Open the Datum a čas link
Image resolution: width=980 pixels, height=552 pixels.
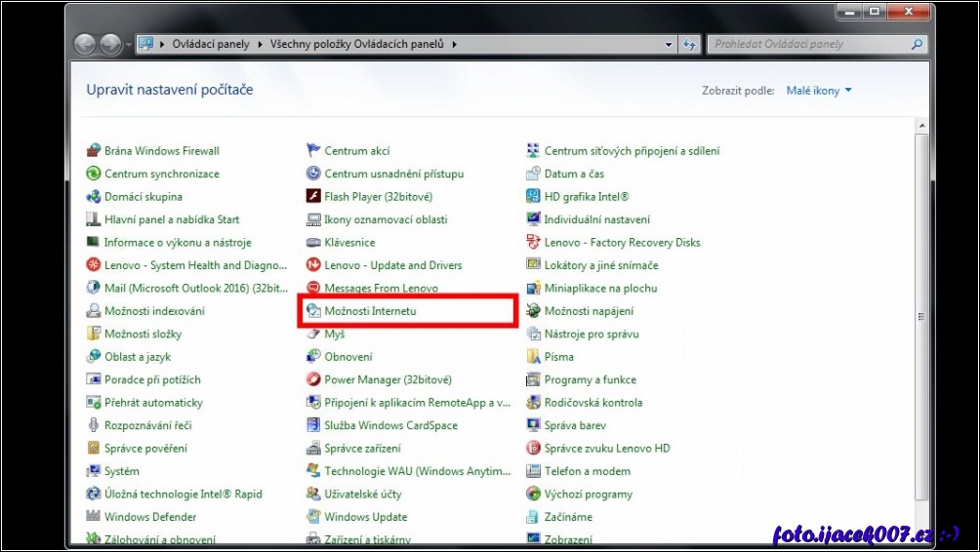point(574,174)
